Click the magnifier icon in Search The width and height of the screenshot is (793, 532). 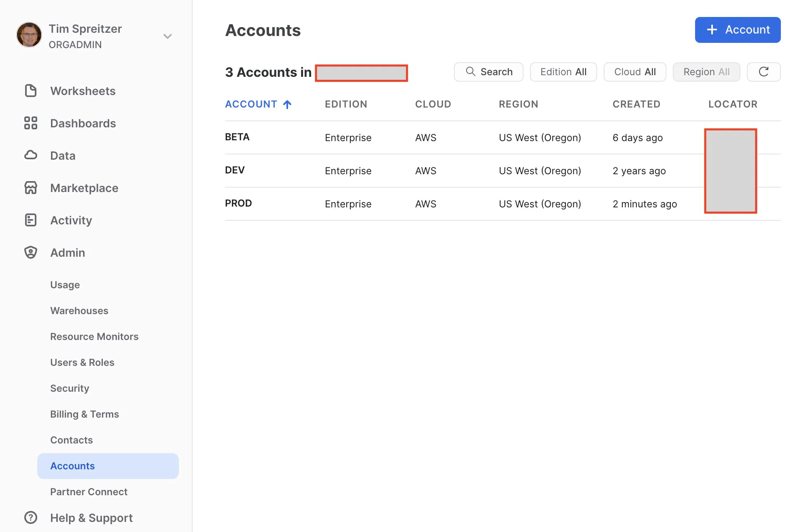[x=471, y=72]
